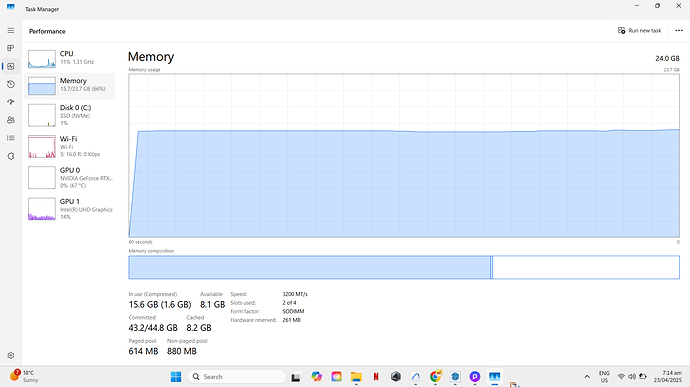Select the Memory performance item
Screen dimensions: 690x387
coord(70,85)
